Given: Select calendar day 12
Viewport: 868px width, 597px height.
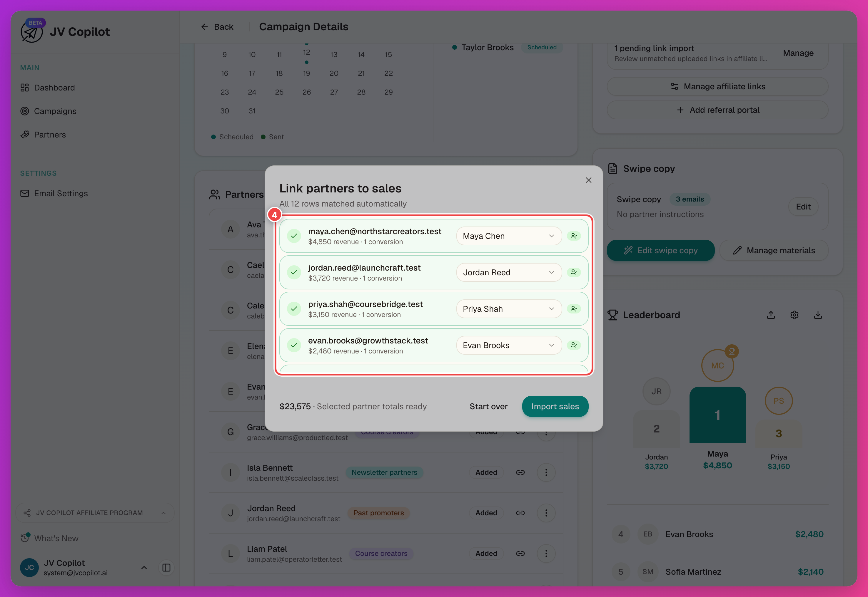Looking at the screenshot, I should click(306, 52).
